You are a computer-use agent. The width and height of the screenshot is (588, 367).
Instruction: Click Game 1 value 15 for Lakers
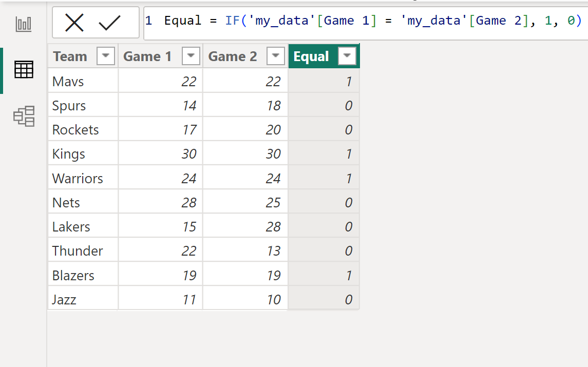point(161,226)
